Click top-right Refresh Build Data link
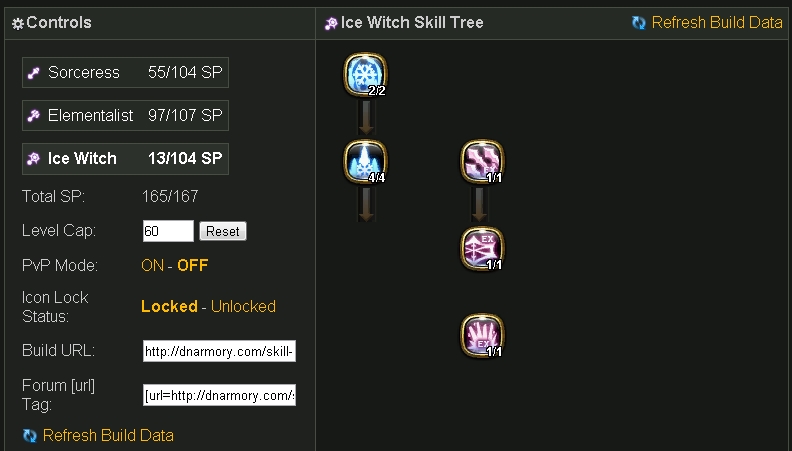This screenshot has height=451, width=792. 717,23
